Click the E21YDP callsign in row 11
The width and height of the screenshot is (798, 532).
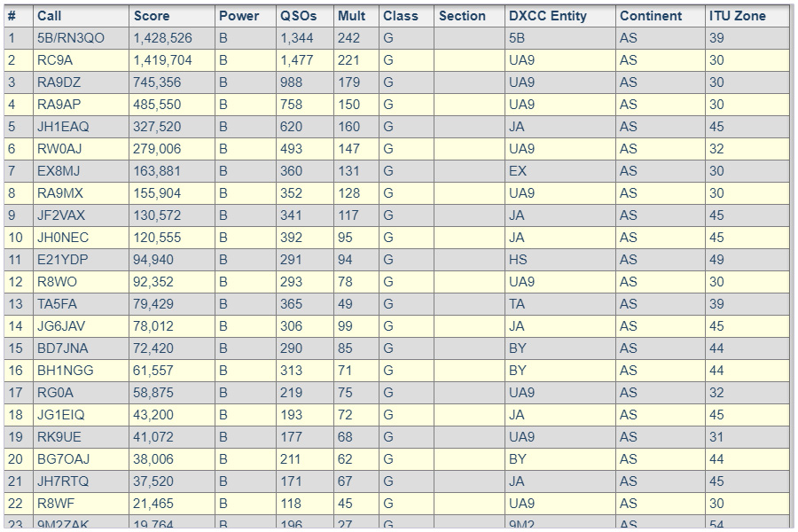click(62, 260)
